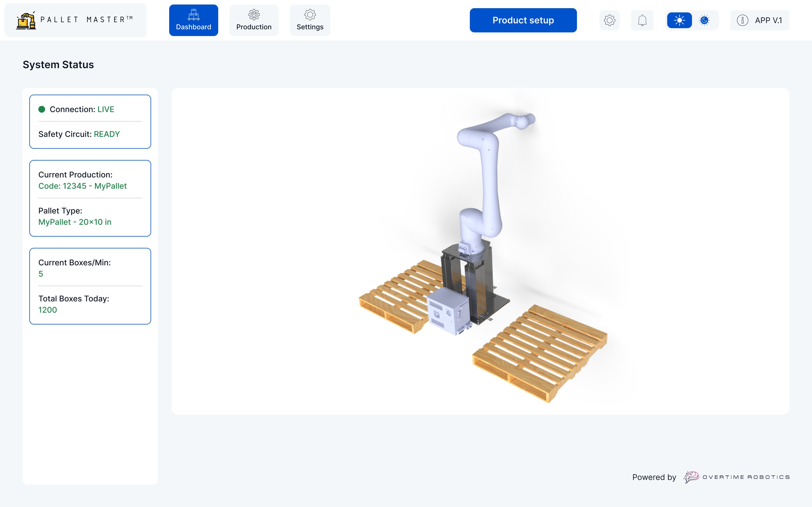Switch to dark mode moon icon

click(704, 20)
